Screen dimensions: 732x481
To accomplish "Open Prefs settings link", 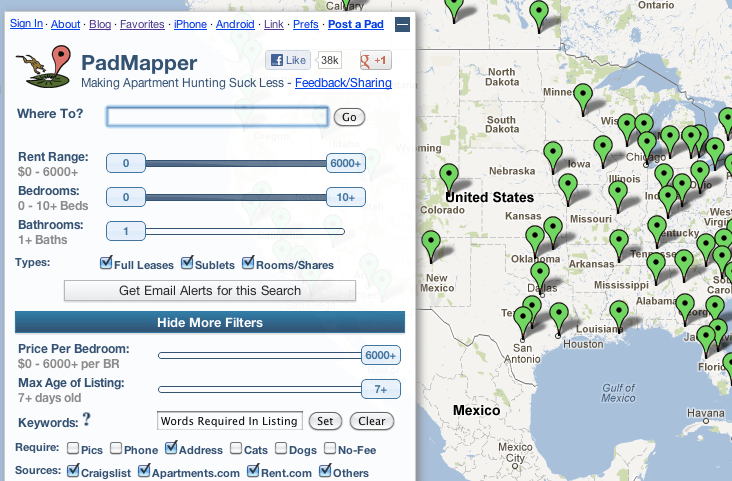I will [x=305, y=24].
